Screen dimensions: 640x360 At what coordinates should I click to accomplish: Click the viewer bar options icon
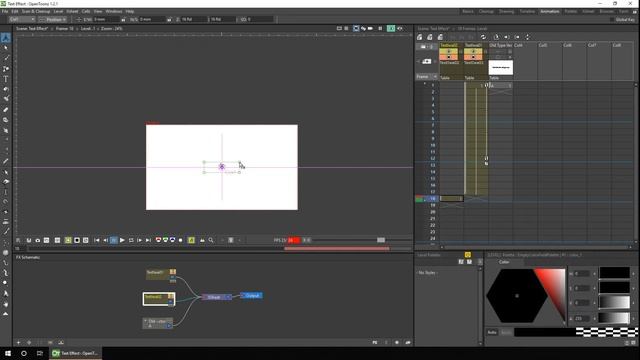click(x=18, y=240)
